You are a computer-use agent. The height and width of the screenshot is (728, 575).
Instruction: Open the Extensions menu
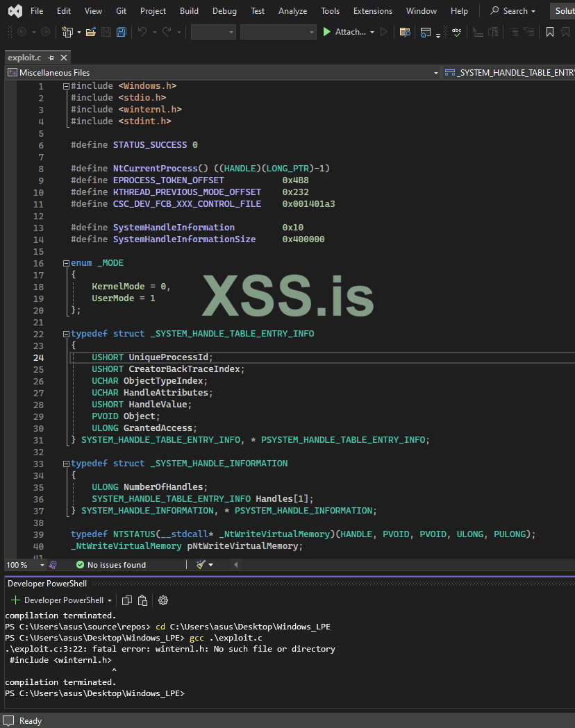pos(372,11)
